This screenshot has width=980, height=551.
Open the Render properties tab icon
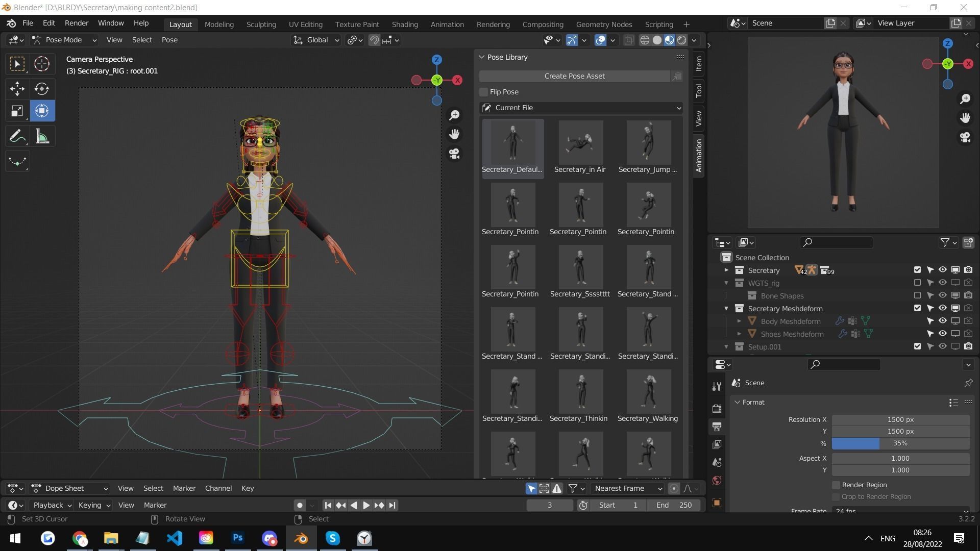[717, 408]
